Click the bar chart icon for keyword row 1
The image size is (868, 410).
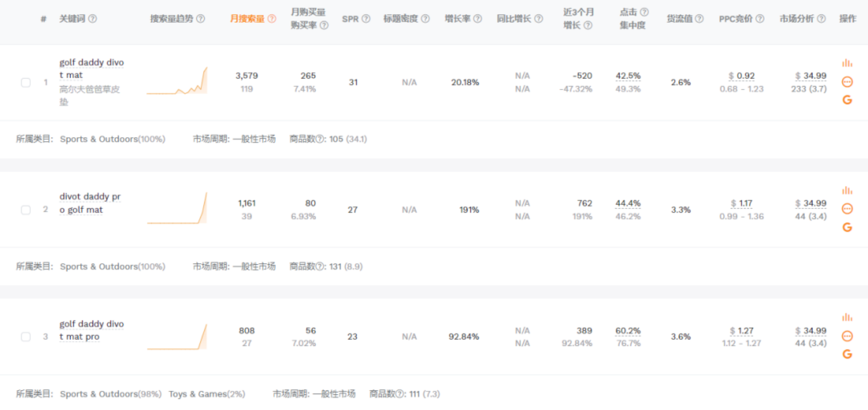coord(847,63)
